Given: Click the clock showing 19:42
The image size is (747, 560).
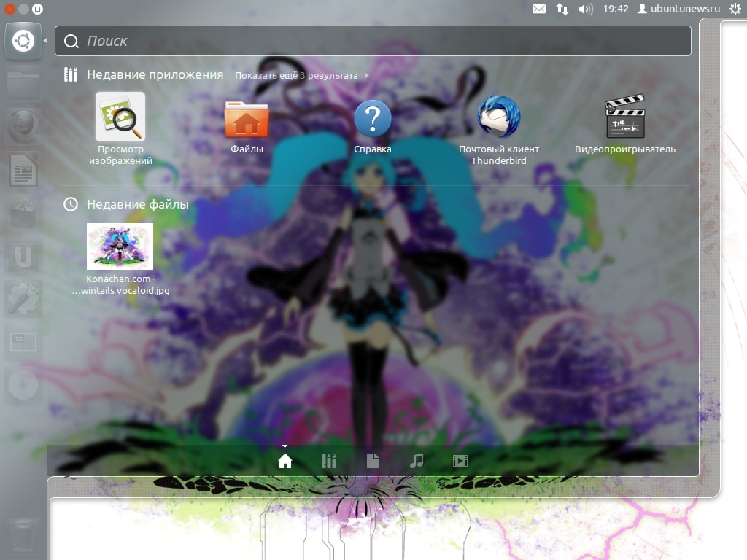Looking at the screenshot, I should pyautogui.click(x=616, y=9).
